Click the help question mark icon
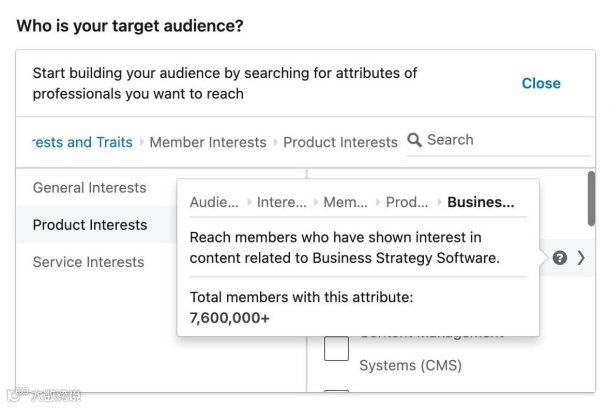Screen dimensions: 609x408 pyautogui.click(x=560, y=258)
